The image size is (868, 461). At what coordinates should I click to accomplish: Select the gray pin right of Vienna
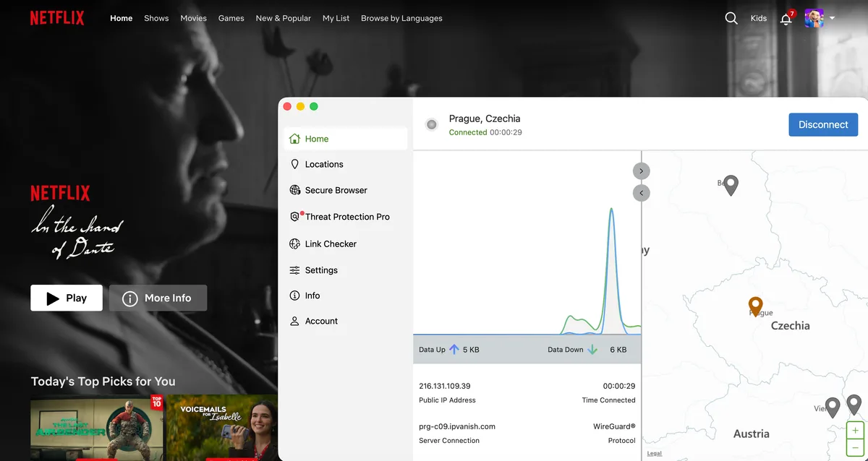854,404
